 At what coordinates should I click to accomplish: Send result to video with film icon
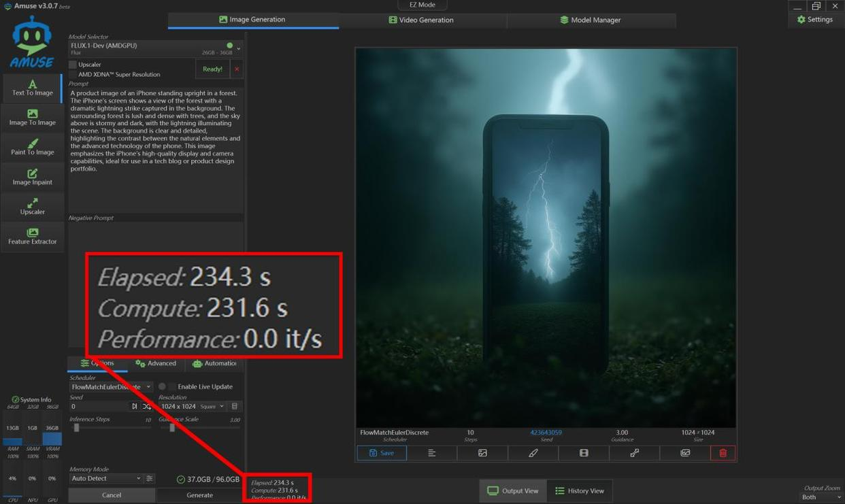tap(584, 453)
